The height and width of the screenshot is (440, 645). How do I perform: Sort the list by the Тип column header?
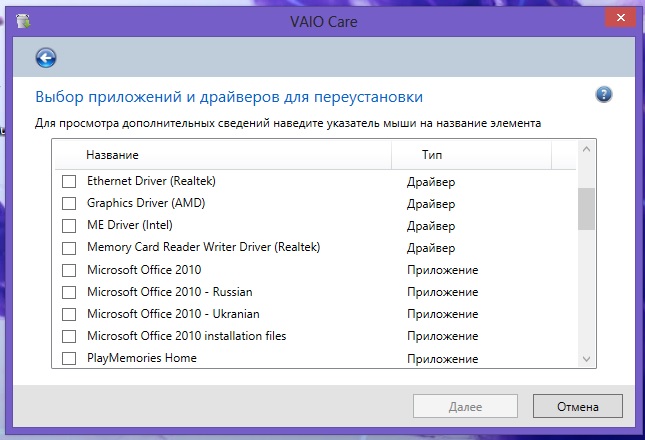coord(471,155)
